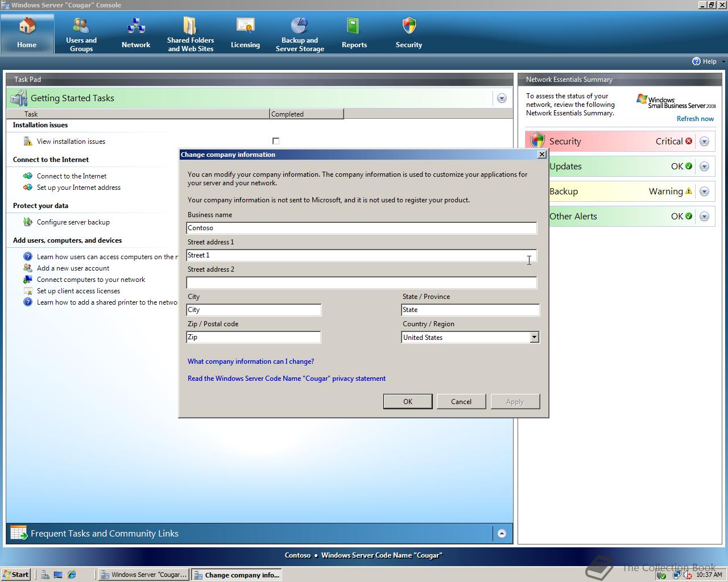Screen dimensions: 728x582
Task: Click the City input field
Action: (x=254, y=310)
